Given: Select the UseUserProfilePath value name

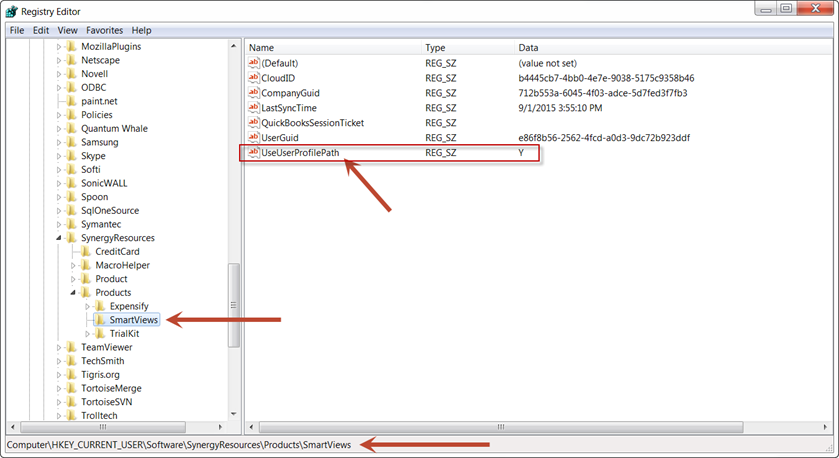Looking at the screenshot, I should pyautogui.click(x=300, y=152).
